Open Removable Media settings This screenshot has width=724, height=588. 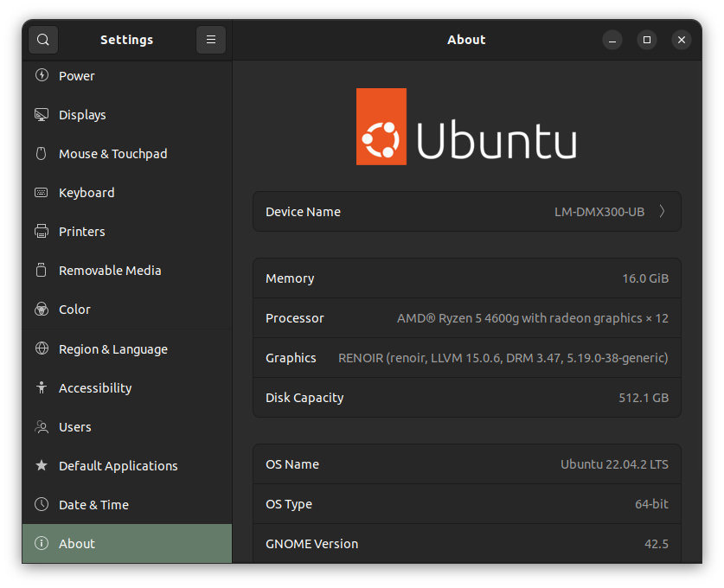click(x=127, y=271)
